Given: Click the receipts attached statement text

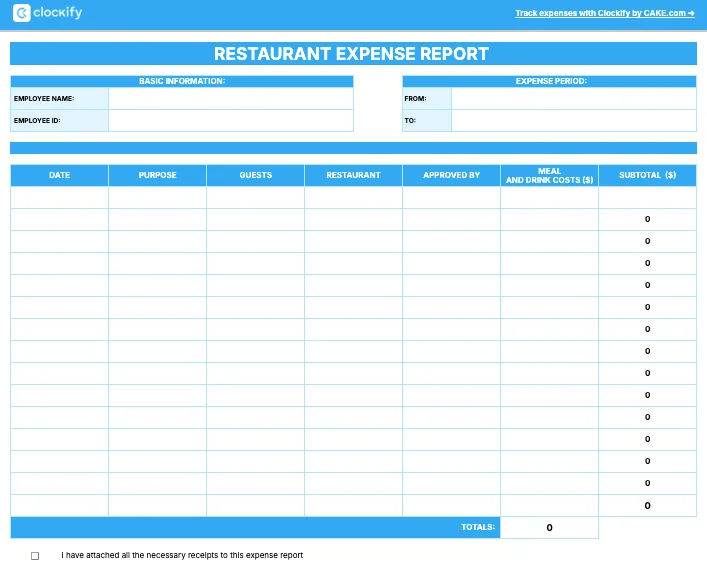Looking at the screenshot, I should [182, 555].
